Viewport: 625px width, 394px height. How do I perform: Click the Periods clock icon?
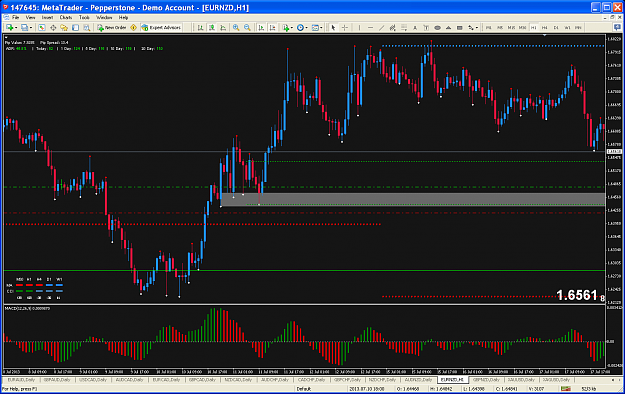point(300,28)
